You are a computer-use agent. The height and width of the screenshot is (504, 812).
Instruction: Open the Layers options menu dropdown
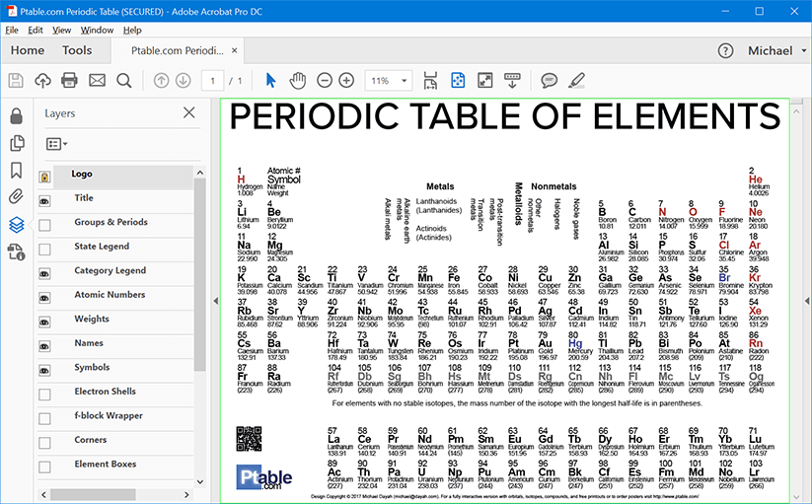57,144
